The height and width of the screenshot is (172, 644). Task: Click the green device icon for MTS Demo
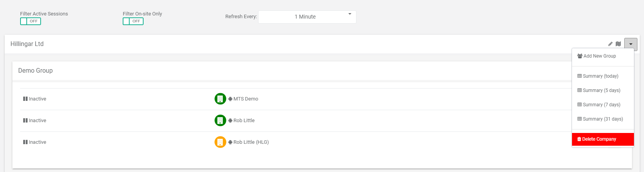220,99
